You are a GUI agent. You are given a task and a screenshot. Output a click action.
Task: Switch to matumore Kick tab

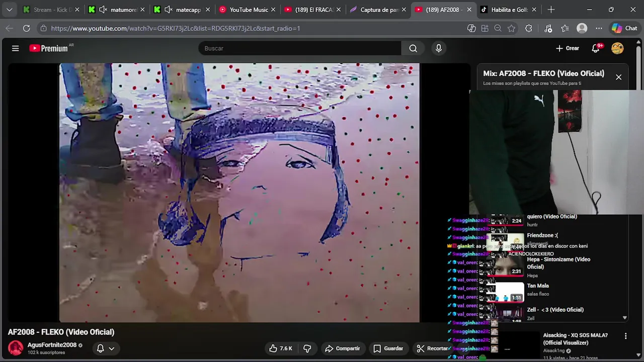pyautogui.click(x=117, y=10)
